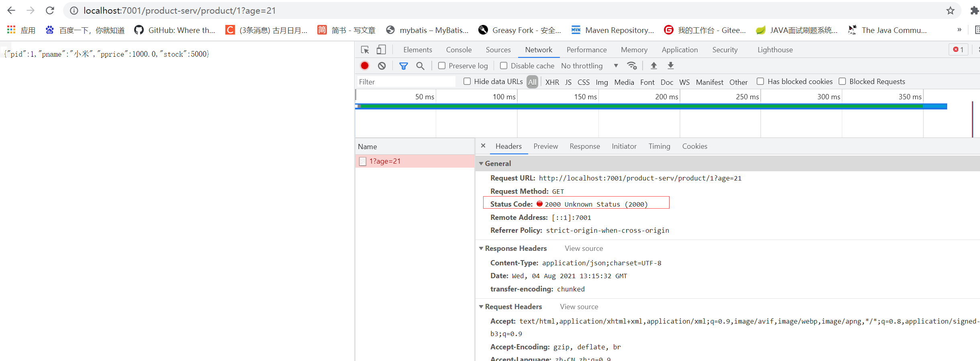Open the Security tab
Viewport: 980px width, 361px height.
click(725, 50)
